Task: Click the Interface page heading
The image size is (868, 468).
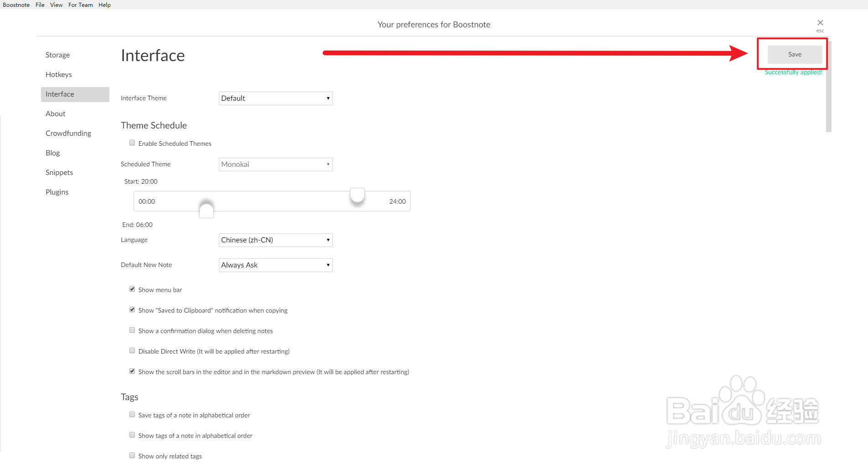Action: pos(153,56)
